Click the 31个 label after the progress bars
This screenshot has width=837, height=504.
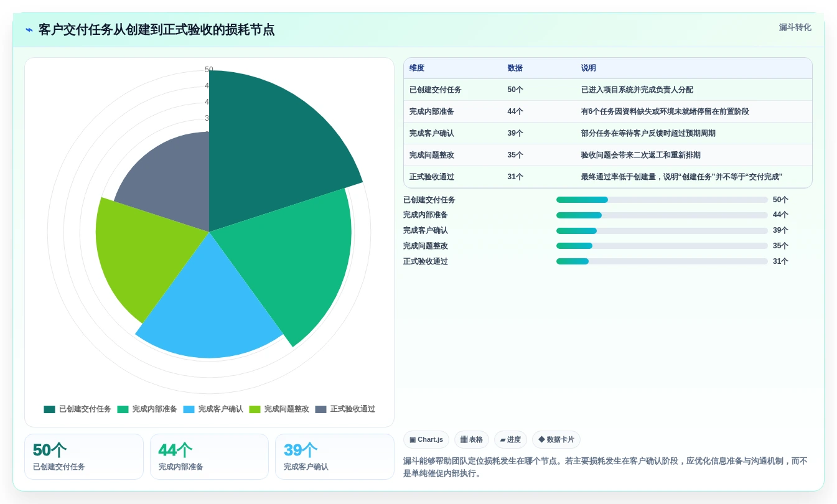pyautogui.click(x=780, y=261)
